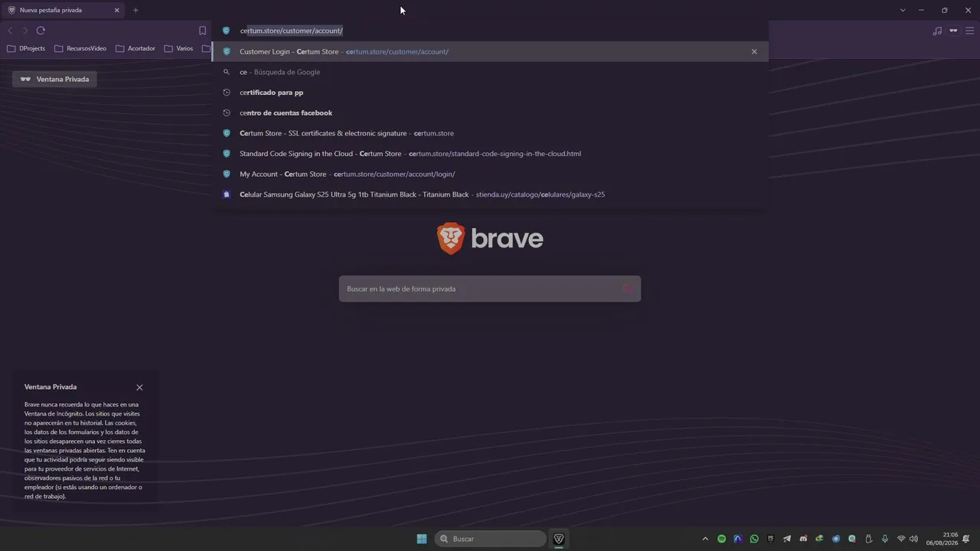Screen dimensions: 980x551
Task: Select 'Certum Store - SSL certificates' suggestion
Action: 490,133
